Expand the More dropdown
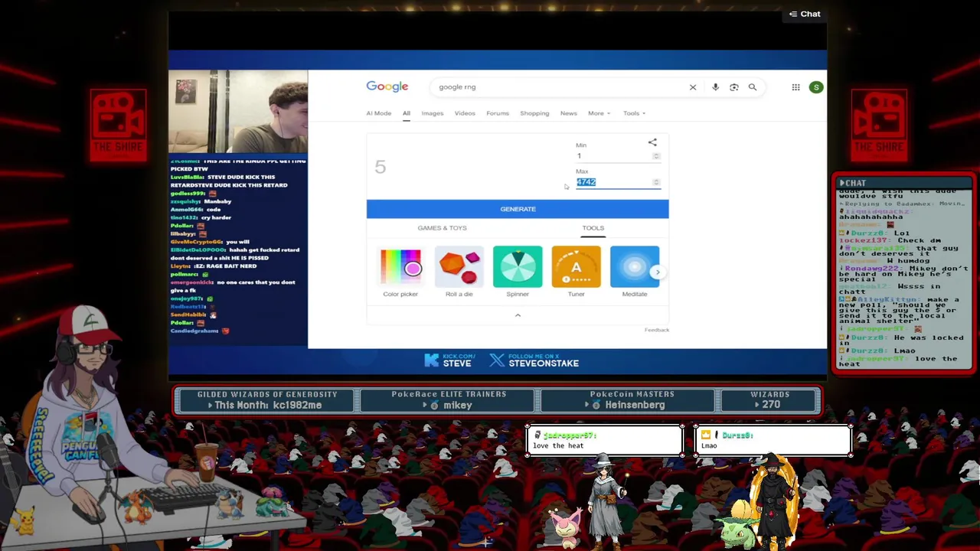The width and height of the screenshot is (980, 551). (x=599, y=113)
